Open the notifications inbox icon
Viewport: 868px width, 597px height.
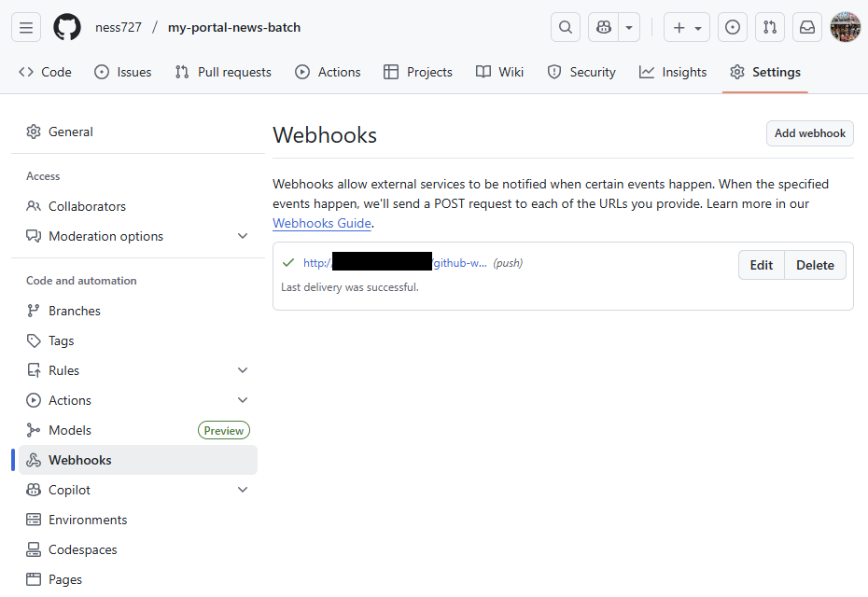pyautogui.click(x=807, y=27)
